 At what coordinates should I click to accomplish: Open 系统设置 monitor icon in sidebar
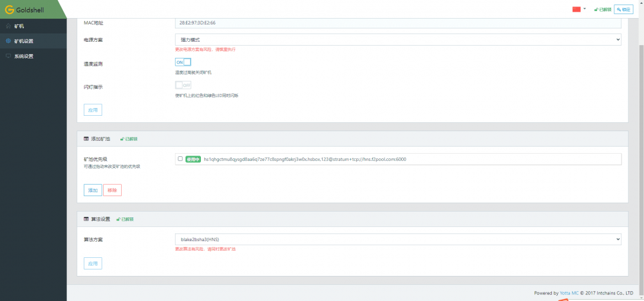[x=8, y=56]
